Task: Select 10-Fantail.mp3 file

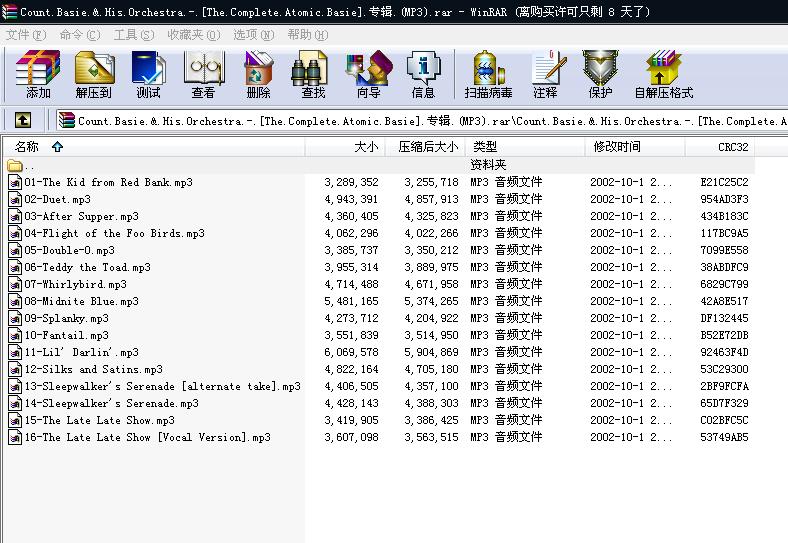Action: 66,335
